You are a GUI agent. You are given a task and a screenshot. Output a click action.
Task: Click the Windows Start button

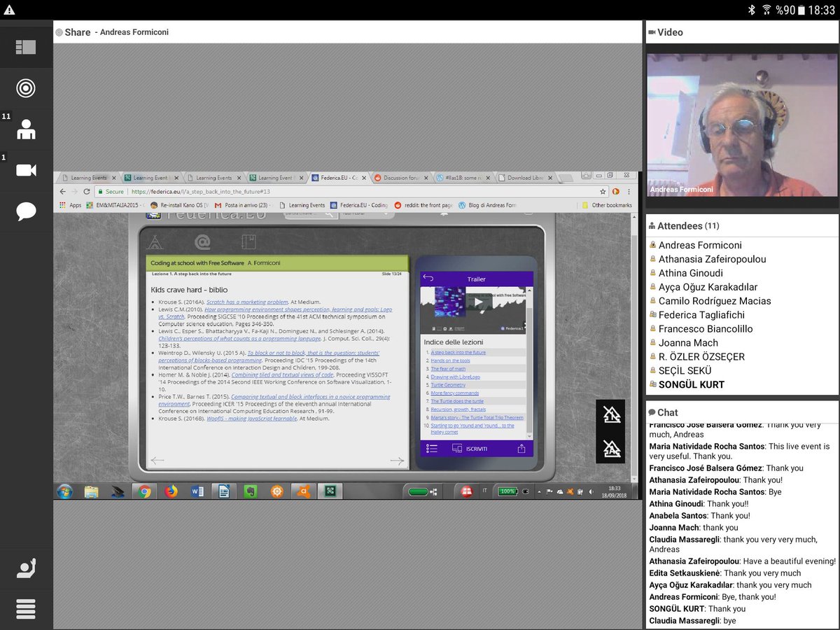tap(65, 491)
